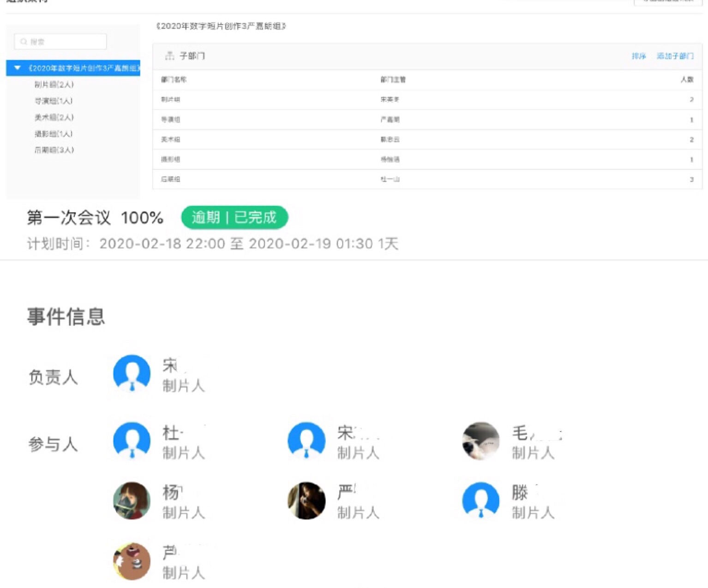Collapse the 2020年数字短片创作3 tree arrow

point(18,68)
